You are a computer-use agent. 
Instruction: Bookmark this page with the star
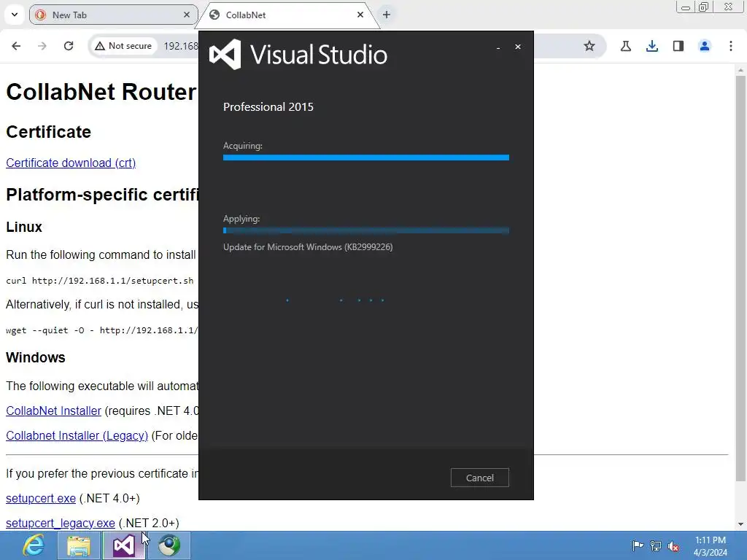(589, 46)
